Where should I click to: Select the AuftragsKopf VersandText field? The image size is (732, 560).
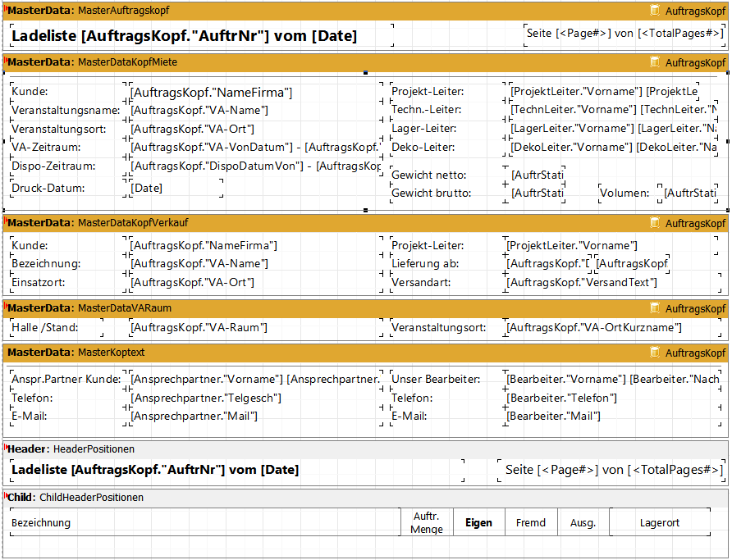pos(612,283)
